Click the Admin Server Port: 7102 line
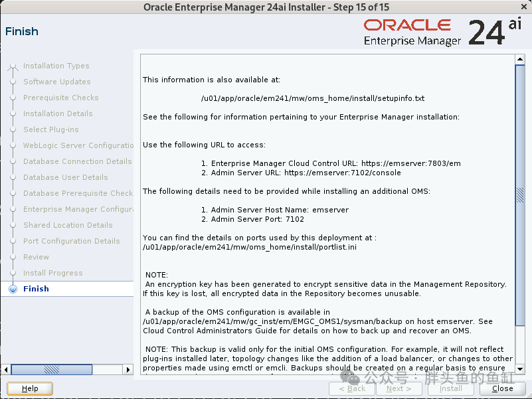532x399 pixels. 252,219
